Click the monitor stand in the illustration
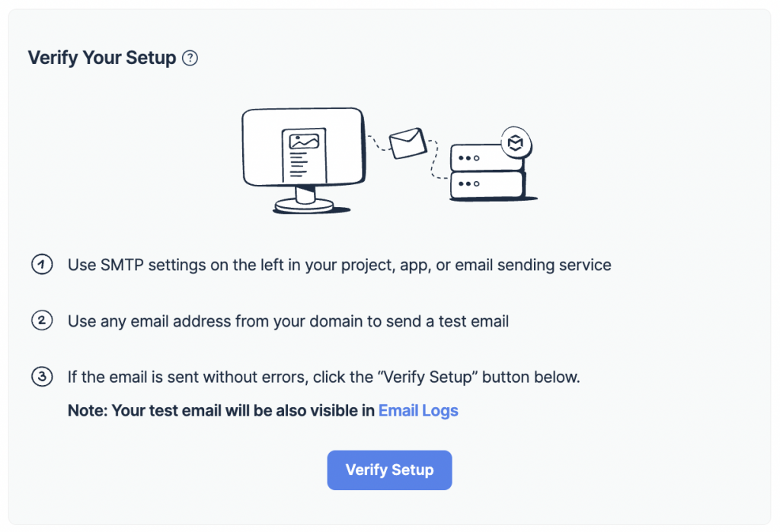The height and width of the screenshot is (532, 780). coord(303,202)
